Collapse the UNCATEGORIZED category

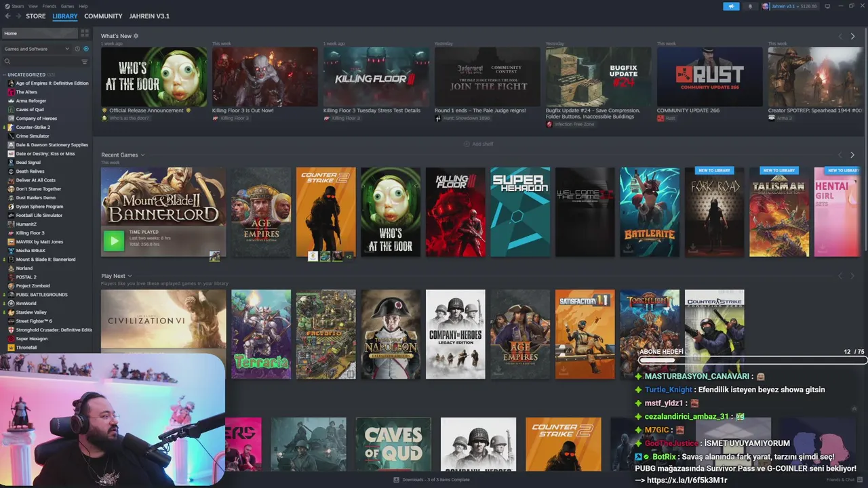tap(4, 75)
